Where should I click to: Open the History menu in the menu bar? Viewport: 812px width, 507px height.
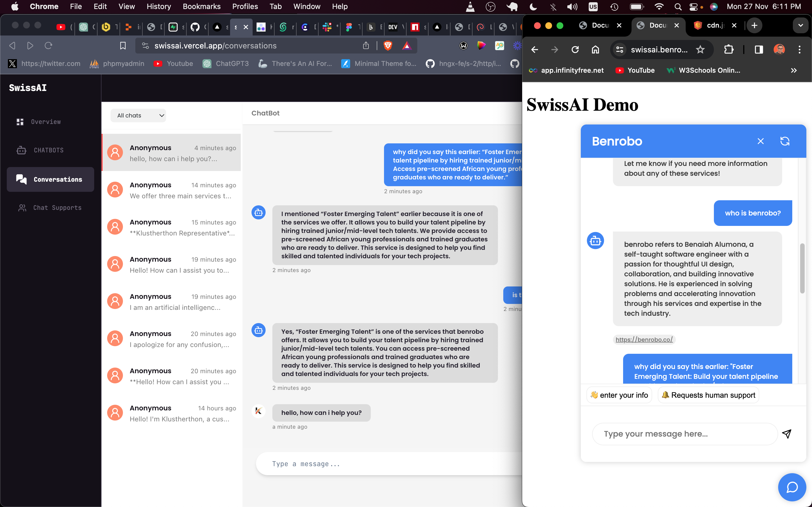coord(158,6)
